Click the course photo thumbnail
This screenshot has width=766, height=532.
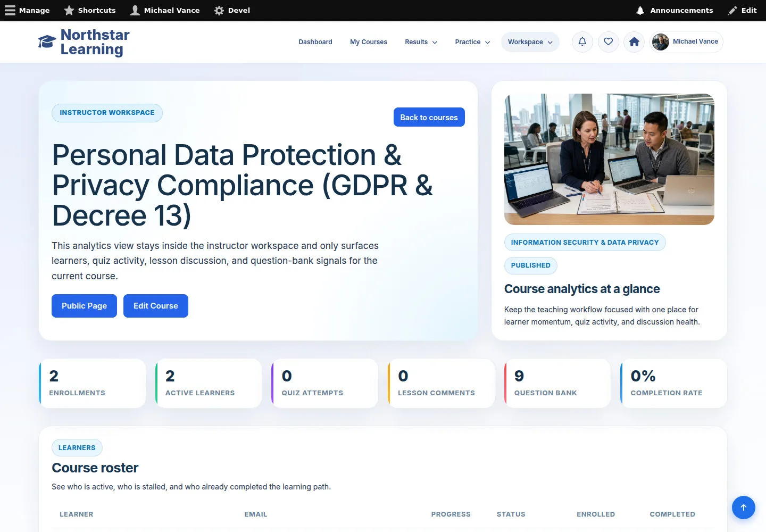[x=609, y=159]
